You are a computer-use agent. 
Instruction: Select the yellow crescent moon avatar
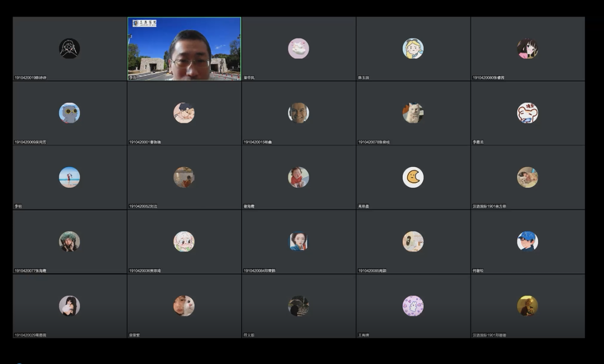[x=413, y=177]
